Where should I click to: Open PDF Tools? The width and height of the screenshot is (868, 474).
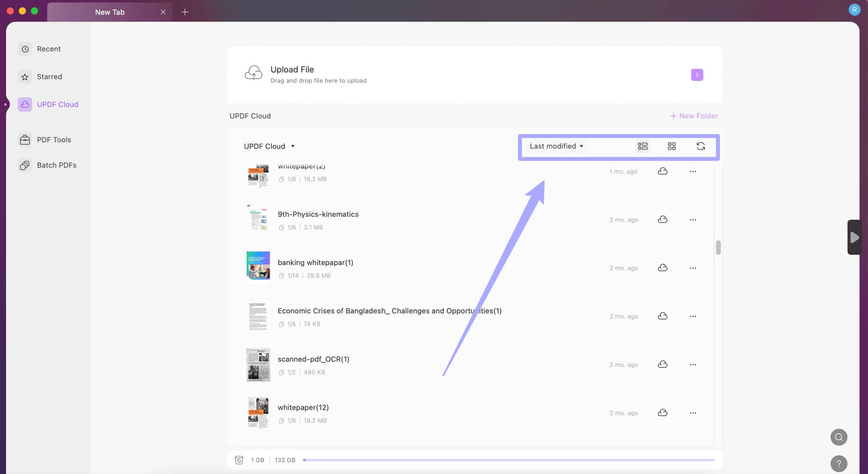45,140
